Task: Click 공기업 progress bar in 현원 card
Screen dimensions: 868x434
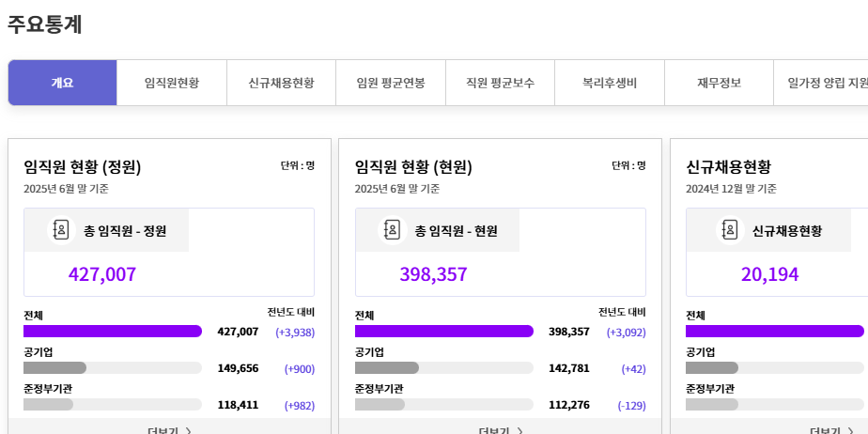Action: [444, 367]
